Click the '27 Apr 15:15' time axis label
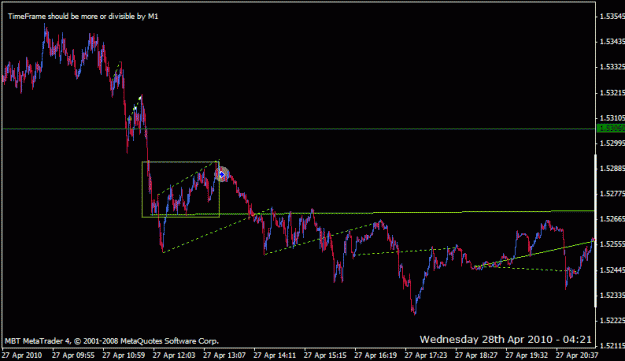 pos(325,355)
